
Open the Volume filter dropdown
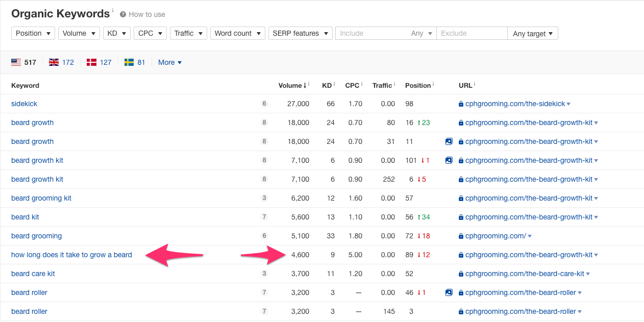[79, 33]
